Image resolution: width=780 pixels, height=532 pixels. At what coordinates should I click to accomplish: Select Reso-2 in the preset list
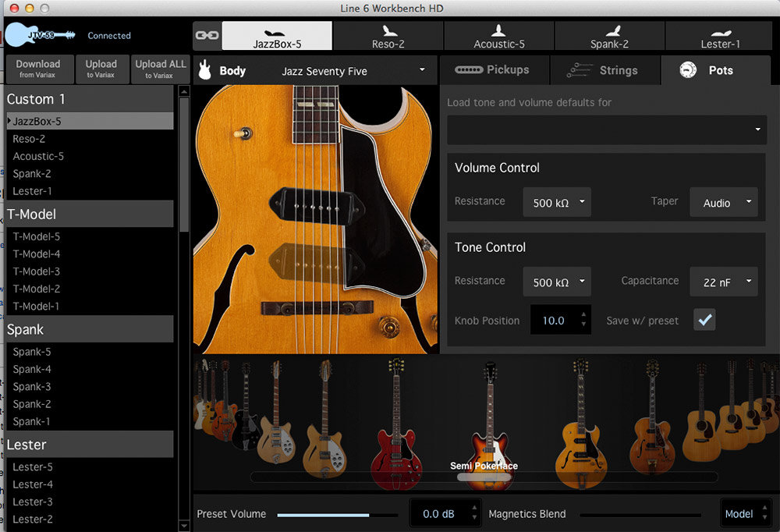[90, 139]
